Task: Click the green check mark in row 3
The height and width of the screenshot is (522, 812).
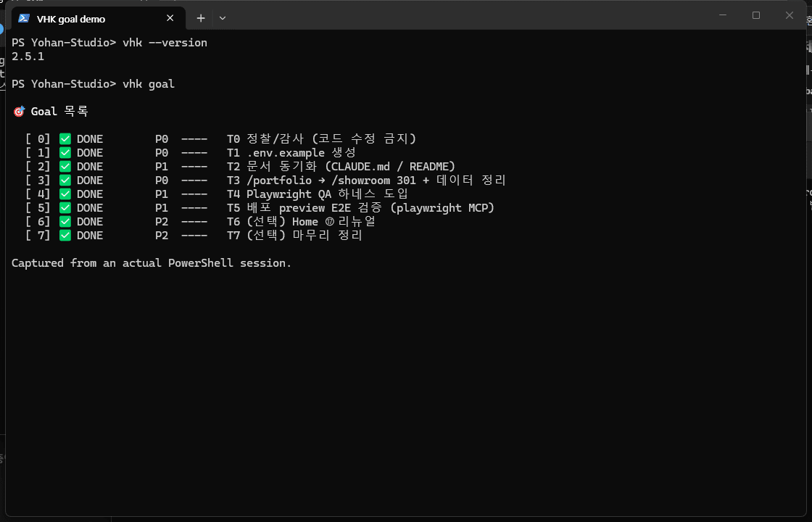Action: coord(65,181)
